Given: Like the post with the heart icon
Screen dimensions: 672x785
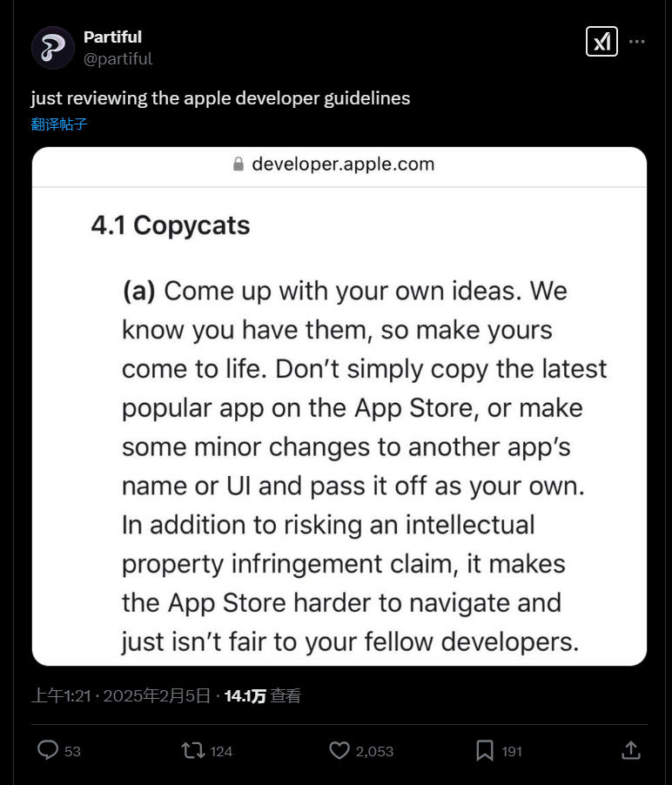Looking at the screenshot, I should pyautogui.click(x=339, y=750).
